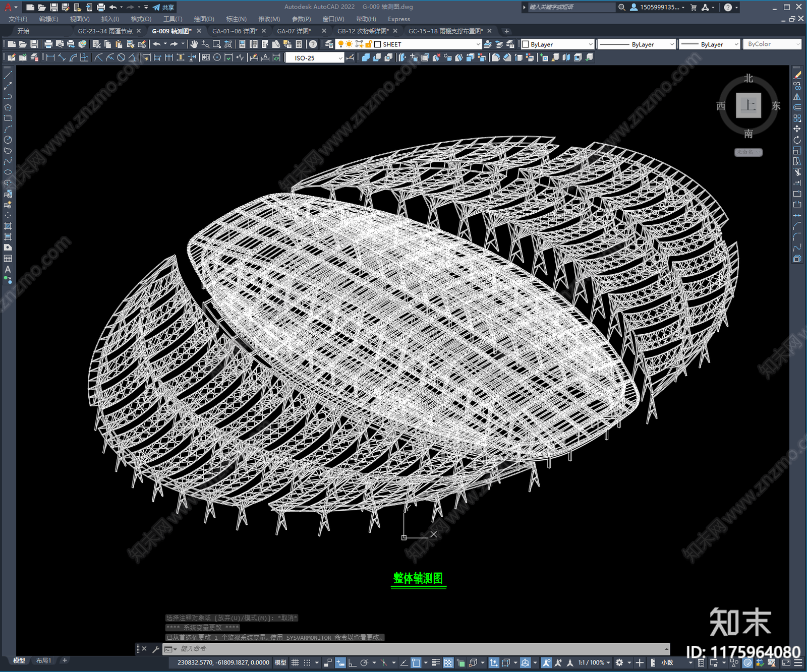Viewport: 807px width, 672px height.
Task: Select the Circle tool in draw toolbar
Action: point(8,140)
